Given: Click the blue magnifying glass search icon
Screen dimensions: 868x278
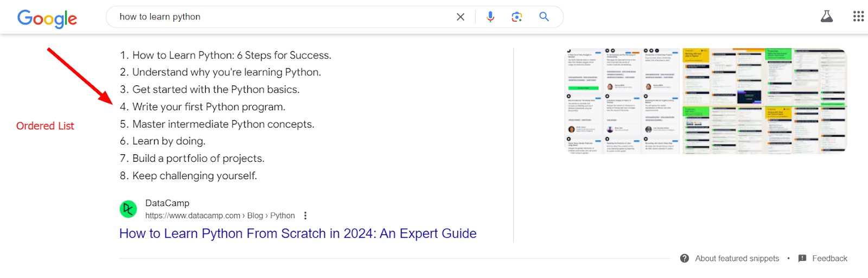Looking at the screenshot, I should click(544, 17).
